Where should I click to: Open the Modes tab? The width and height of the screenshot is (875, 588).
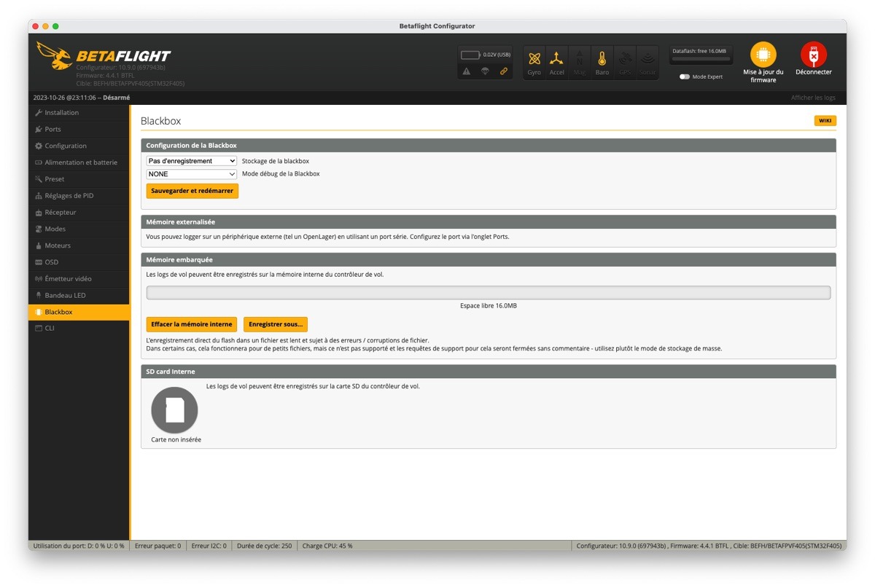79,229
